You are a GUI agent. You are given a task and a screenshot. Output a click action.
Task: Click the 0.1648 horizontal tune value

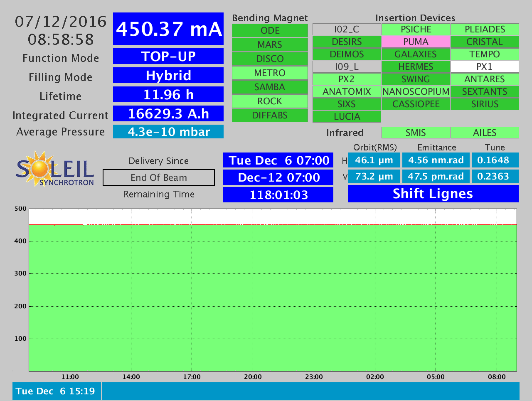coord(495,160)
